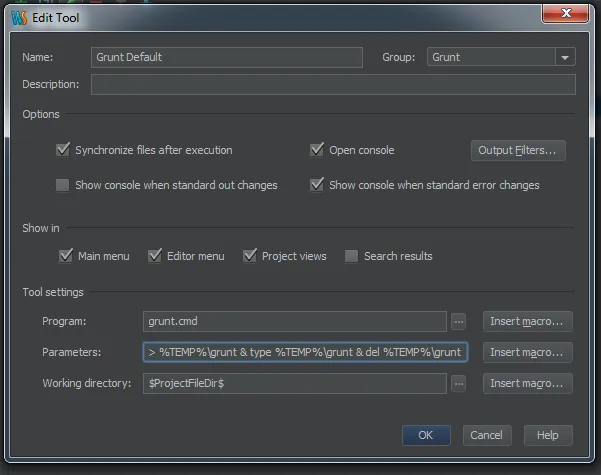The image size is (601, 475).
Task: Open the Output Filters dialog
Action: coord(518,150)
